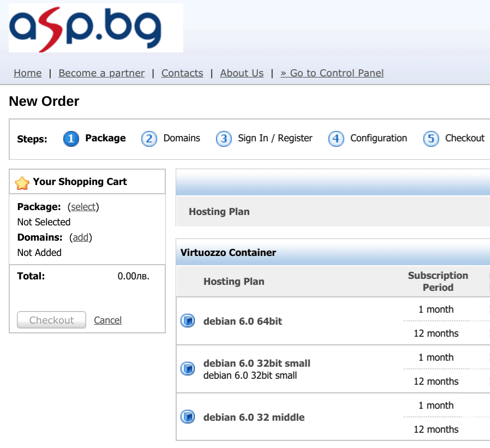The image size is (490, 448).
Task: Click the shopping cart star icon
Action: 22,183
